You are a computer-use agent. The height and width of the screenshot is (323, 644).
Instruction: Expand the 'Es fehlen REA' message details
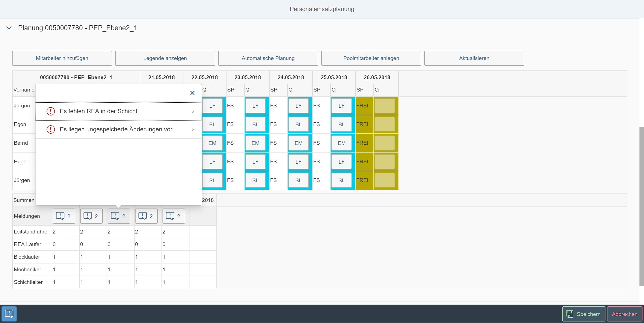click(x=118, y=111)
